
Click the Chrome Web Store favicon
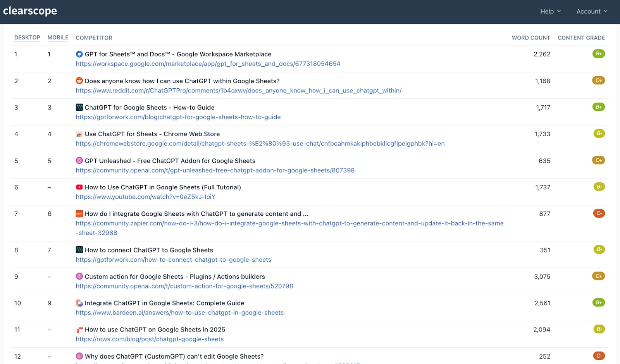[x=79, y=134]
